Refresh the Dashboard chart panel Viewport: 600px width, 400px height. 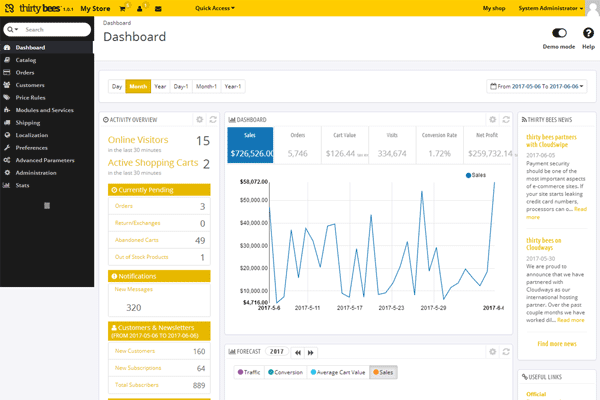pyautogui.click(x=505, y=119)
